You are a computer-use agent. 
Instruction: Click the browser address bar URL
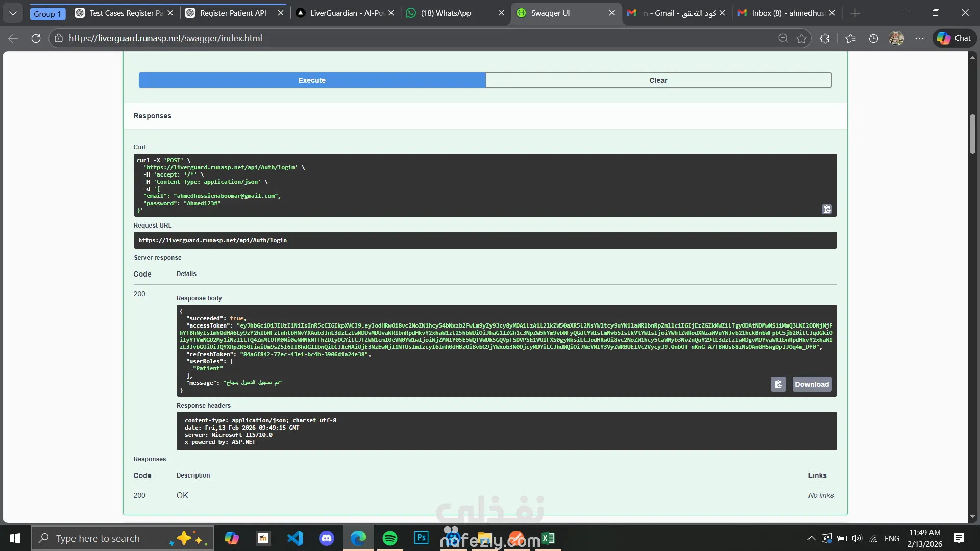165,38
